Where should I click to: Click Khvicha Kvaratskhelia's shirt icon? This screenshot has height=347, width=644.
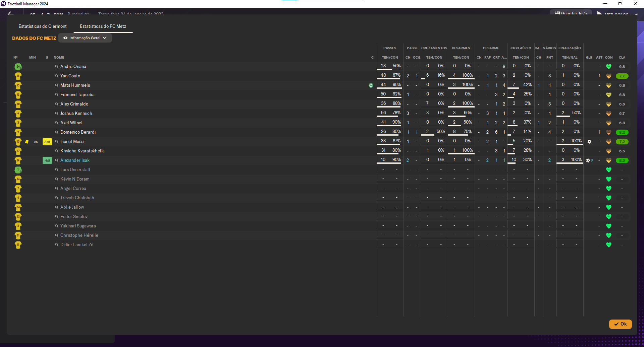tap(18, 151)
